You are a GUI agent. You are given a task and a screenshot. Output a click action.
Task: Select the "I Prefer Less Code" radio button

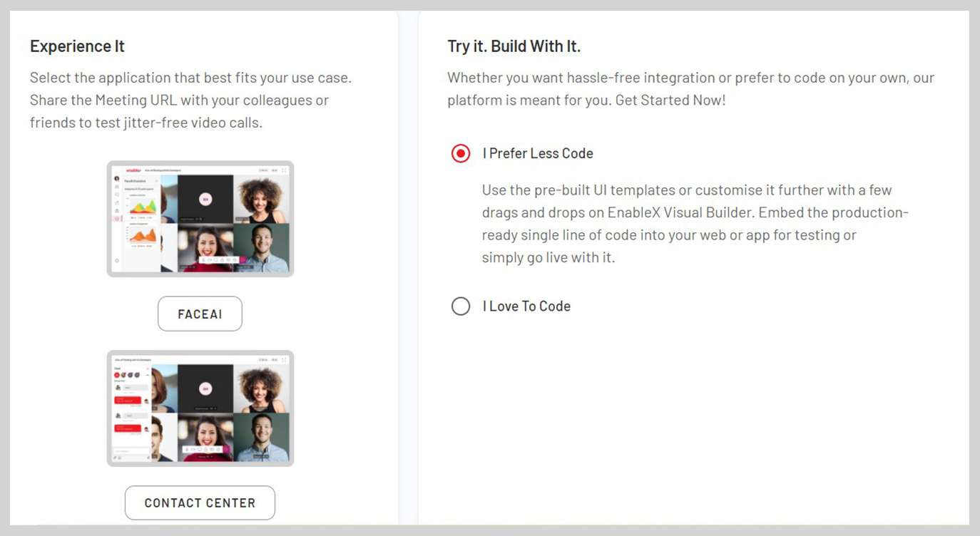[x=461, y=153]
